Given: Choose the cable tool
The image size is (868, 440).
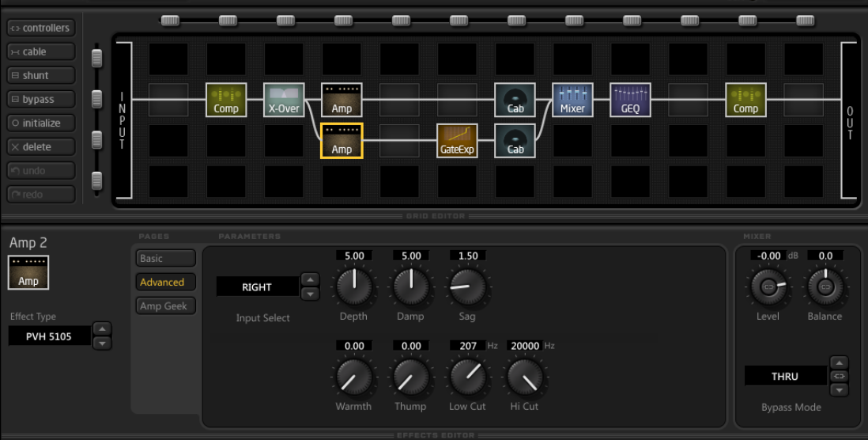Looking at the screenshot, I should pos(41,51).
